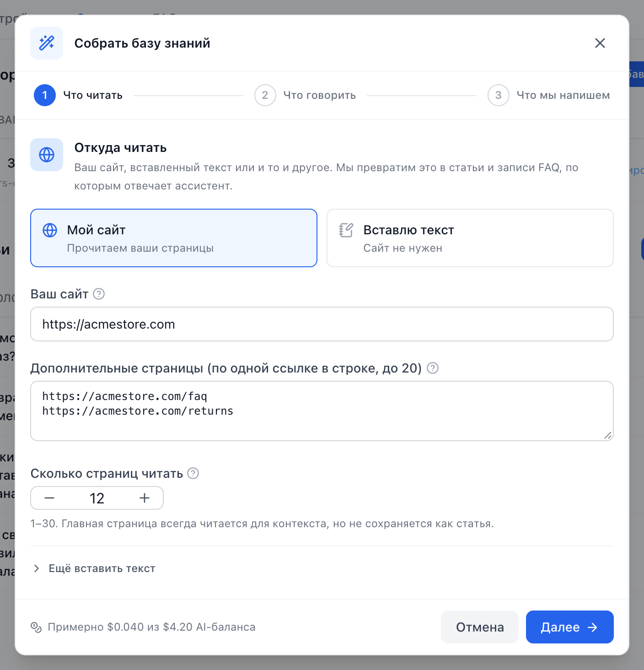Click the «Откуда читать» heading

120,148
